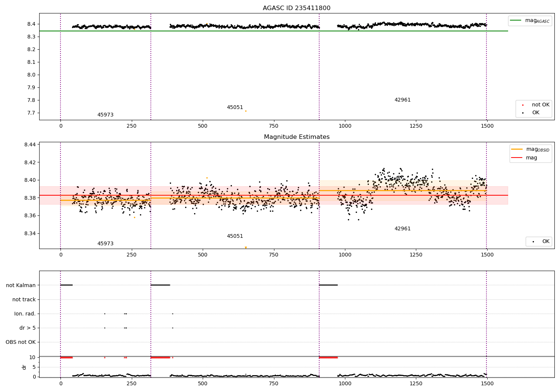This screenshot has width=560, height=392.
Task: Click y-tick 8.44 on middle plot
Action: click(x=30, y=145)
